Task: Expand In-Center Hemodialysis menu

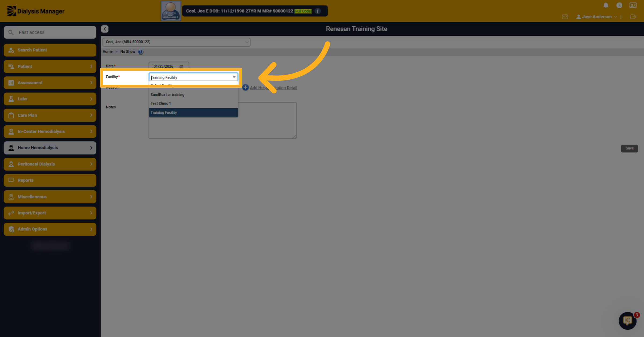Action: 50,132
